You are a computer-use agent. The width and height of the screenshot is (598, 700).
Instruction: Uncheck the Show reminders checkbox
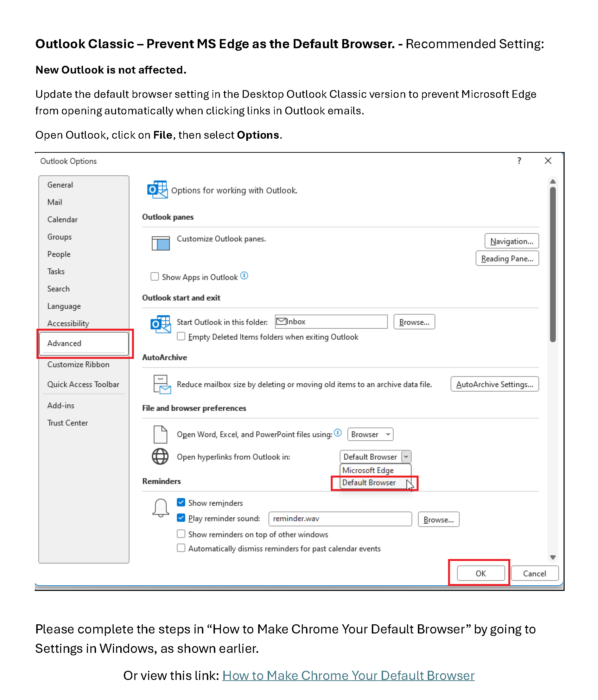click(181, 503)
